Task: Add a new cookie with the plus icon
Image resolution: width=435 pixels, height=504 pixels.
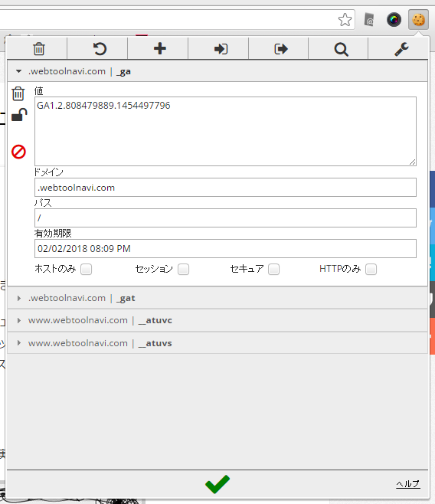Action: 159,48
